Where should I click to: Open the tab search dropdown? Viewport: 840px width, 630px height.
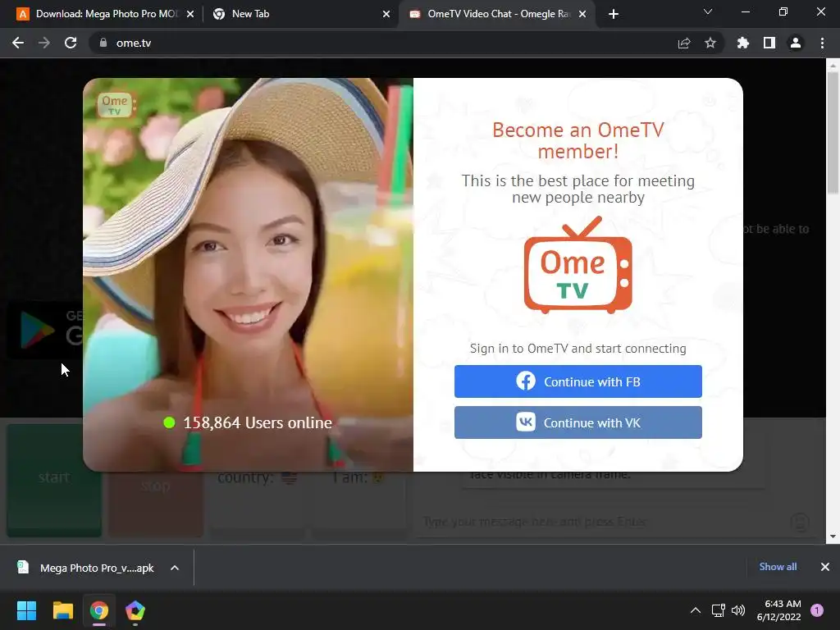click(x=708, y=11)
